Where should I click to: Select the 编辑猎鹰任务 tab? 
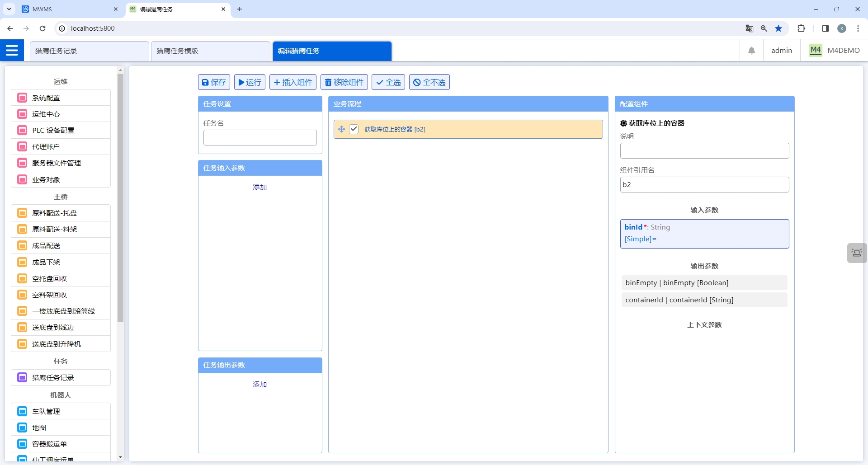click(x=332, y=51)
